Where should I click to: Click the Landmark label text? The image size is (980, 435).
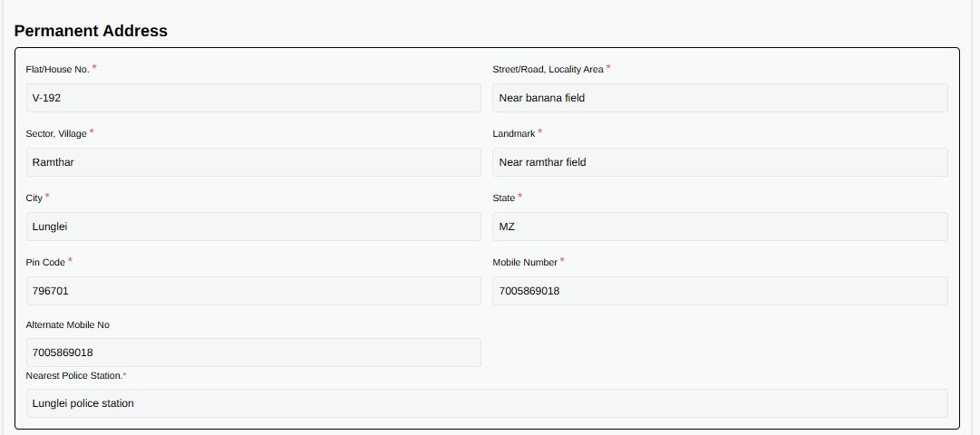coord(514,134)
